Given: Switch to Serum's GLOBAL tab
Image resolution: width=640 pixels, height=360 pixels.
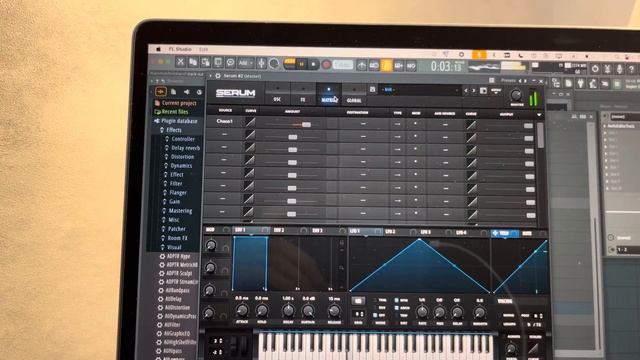Looking at the screenshot, I should [354, 95].
